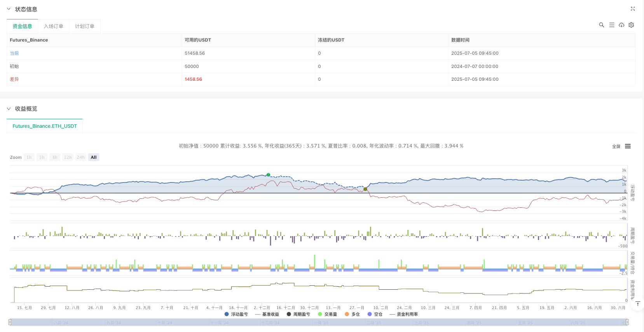Open the list view lines icon
644x332 pixels.
pyautogui.click(x=611, y=25)
